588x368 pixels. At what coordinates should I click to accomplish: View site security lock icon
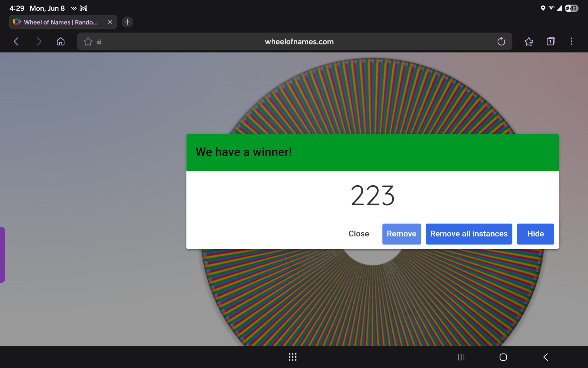pos(99,42)
